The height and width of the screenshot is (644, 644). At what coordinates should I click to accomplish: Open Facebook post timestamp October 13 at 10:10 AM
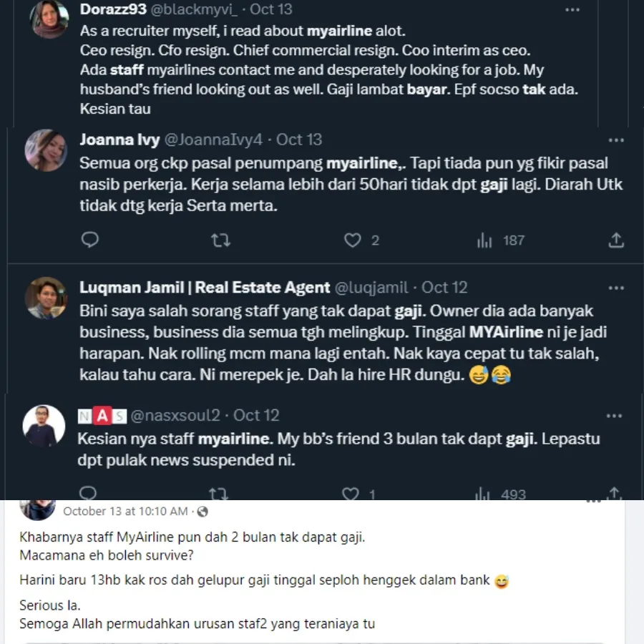coord(125,512)
